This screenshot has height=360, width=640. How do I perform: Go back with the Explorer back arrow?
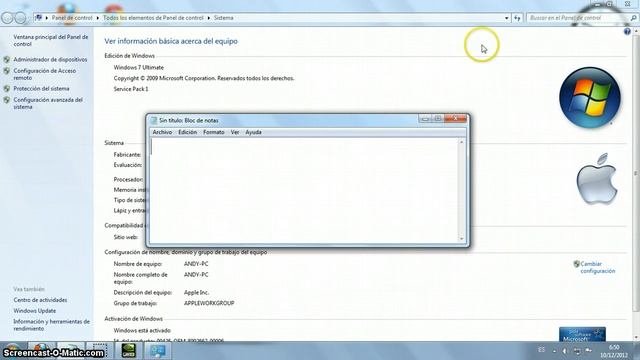click(7, 18)
